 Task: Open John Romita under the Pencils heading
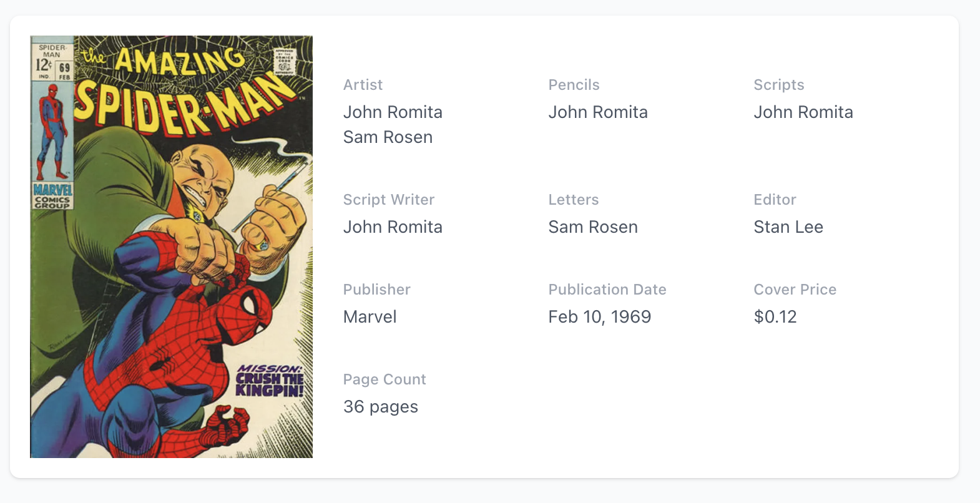click(x=598, y=112)
